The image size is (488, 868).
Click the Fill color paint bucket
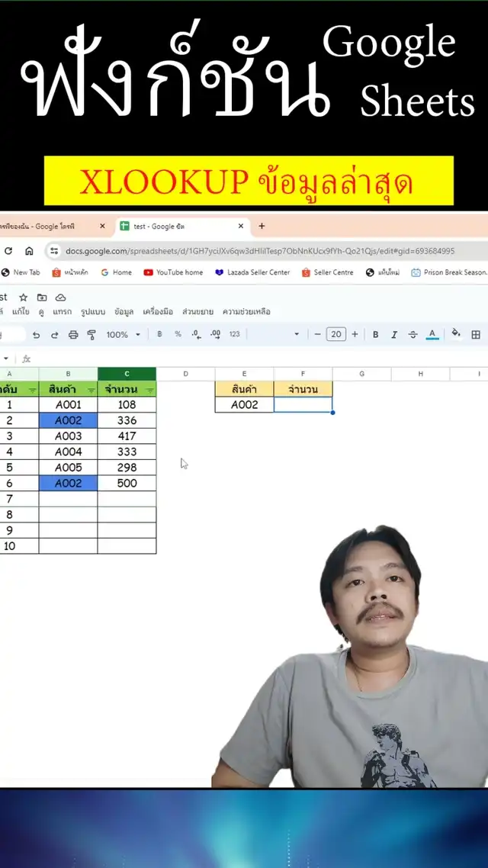pyautogui.click(x=456, y=334)
